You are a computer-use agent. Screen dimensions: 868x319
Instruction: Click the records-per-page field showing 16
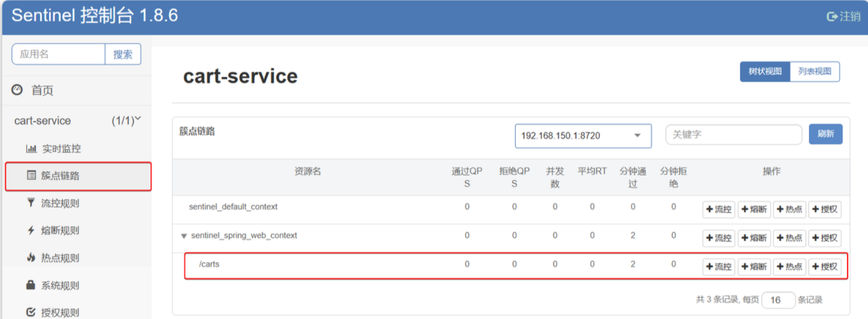[778, 300]
